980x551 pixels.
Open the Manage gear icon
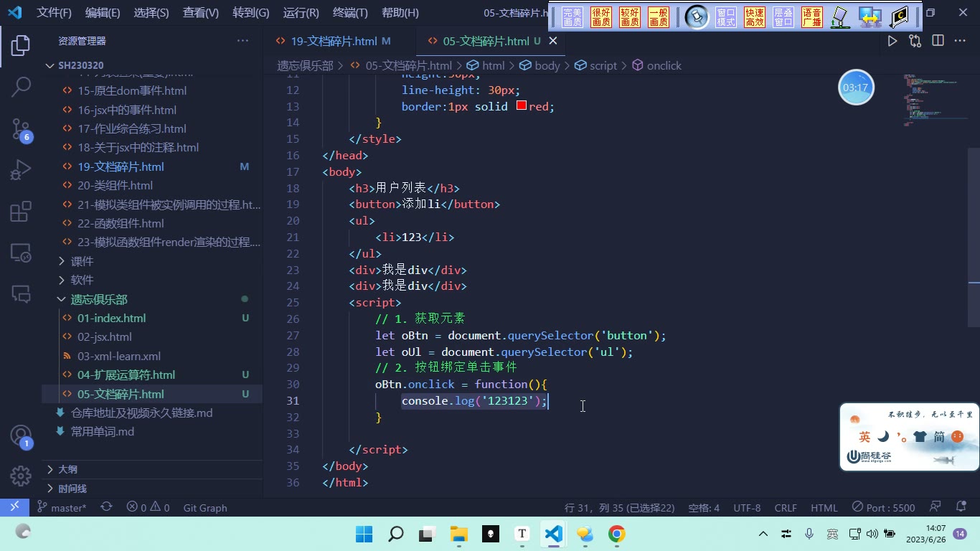(x=21, y=476)
